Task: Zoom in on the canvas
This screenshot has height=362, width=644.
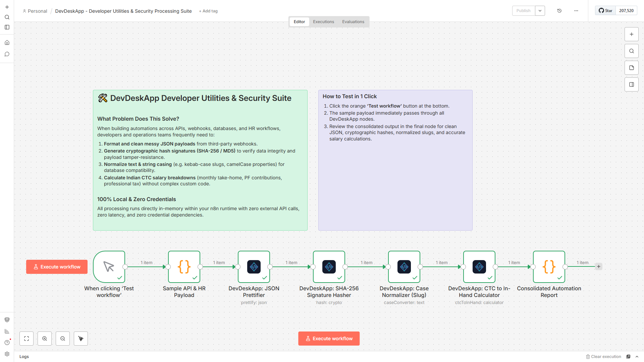Action: (x=45, y=339)
